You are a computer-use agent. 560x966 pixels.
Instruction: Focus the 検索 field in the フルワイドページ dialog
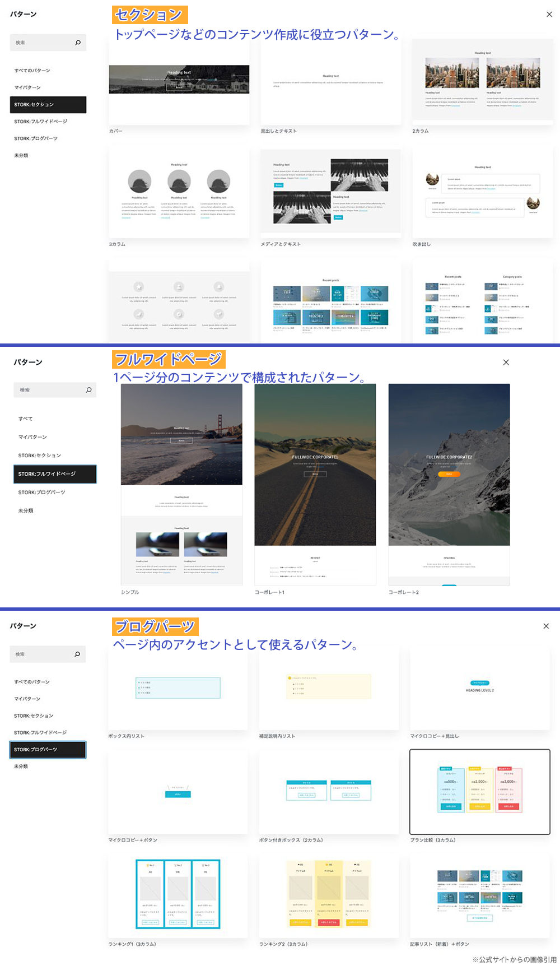click(x=55, y=390)
